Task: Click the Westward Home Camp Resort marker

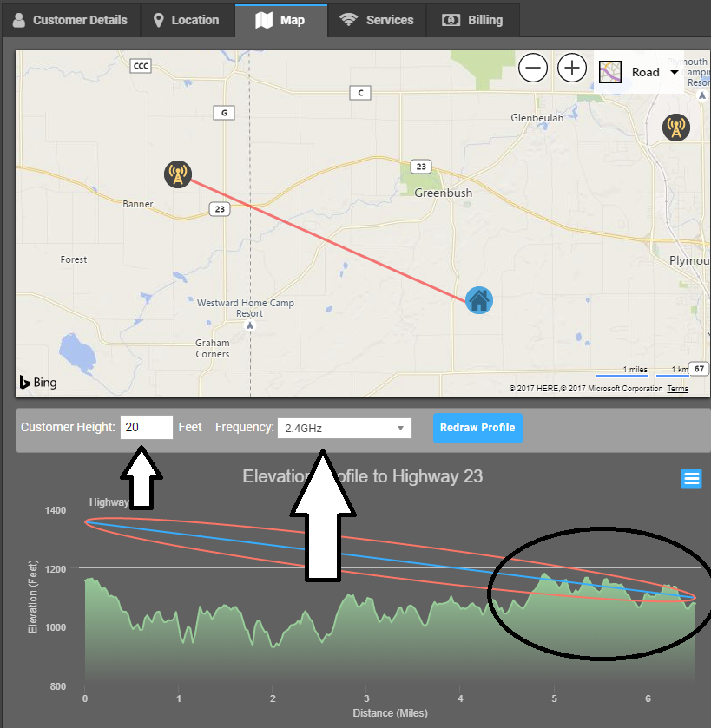Action: point(250,325)
